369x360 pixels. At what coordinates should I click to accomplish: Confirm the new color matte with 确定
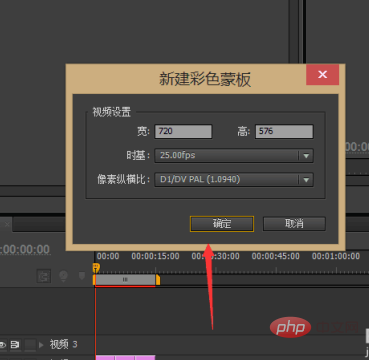click(x=222, y=224)
